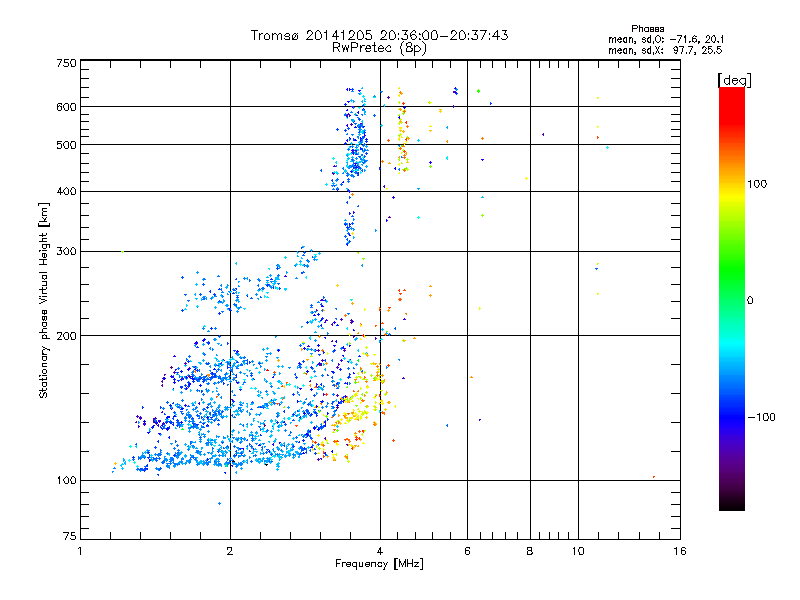Click the rainbow phase colorbar
Viewport: 800px width, 600px height.
[x=732, y=298]
